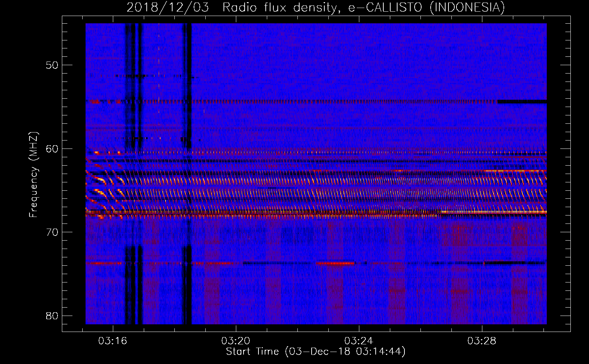
Task: Click the "Frequency (MHZ)" axis label
Action: tap(33, 175)
